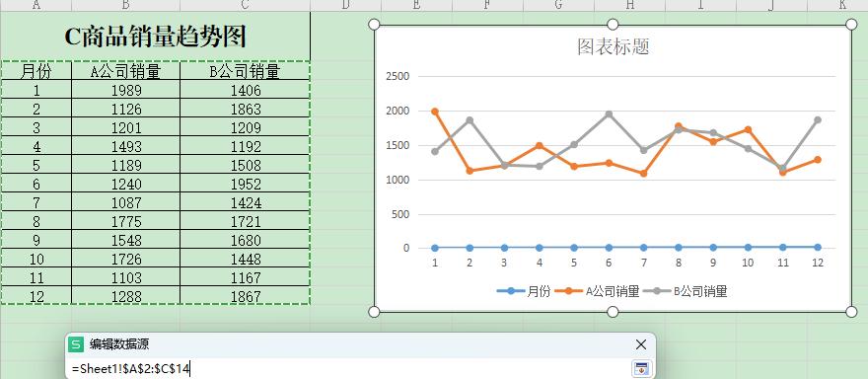The width and height of the screenshot is (868, 379).
Task: Click the gray B公司销量 point at month 12
Action: (818, 119)
